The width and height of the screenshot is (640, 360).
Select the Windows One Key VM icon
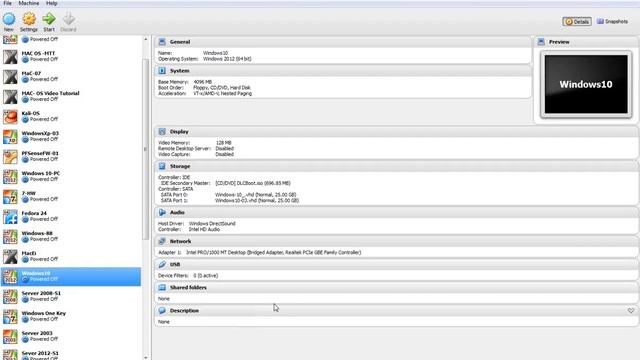coord(10,317)
